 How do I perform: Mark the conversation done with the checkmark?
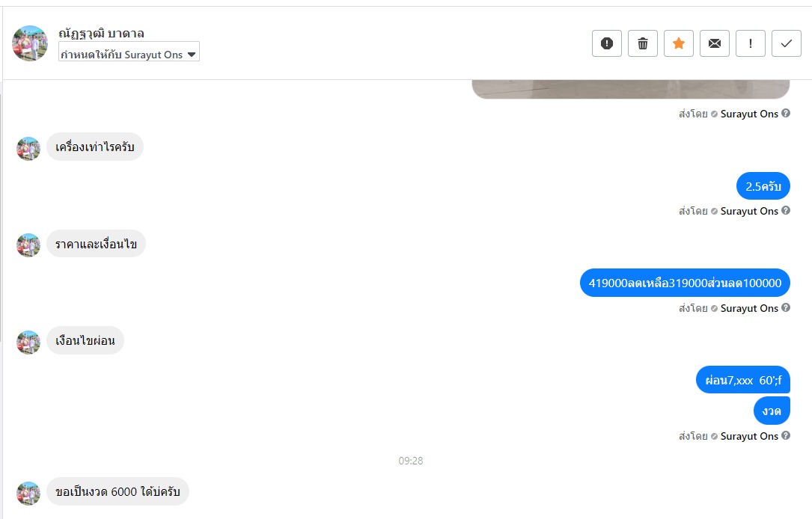click(786, 43)
